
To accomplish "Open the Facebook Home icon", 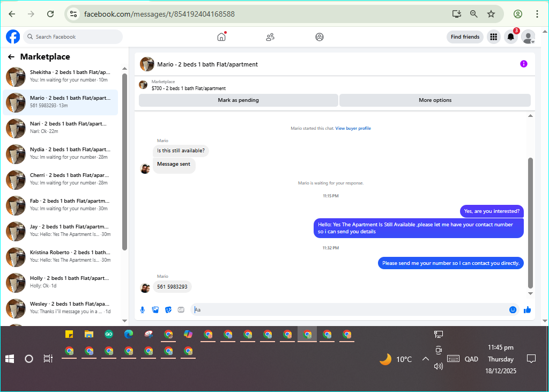I will click(x=221, y=37).
